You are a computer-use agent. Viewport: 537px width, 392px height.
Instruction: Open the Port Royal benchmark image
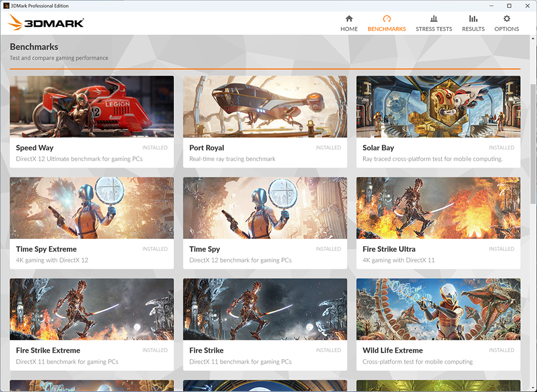point(265,106)
